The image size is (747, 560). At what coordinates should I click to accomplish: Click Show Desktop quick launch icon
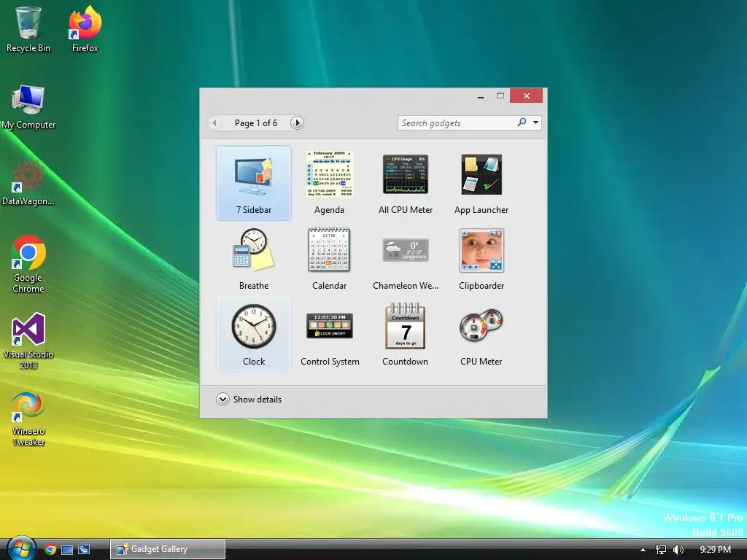tap(67, 550)
